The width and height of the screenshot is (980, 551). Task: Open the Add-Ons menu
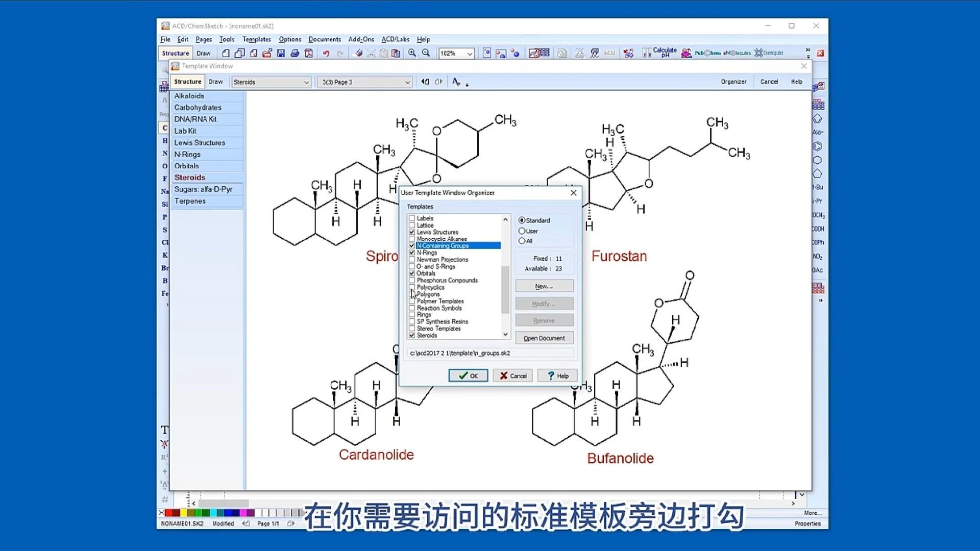361,39
